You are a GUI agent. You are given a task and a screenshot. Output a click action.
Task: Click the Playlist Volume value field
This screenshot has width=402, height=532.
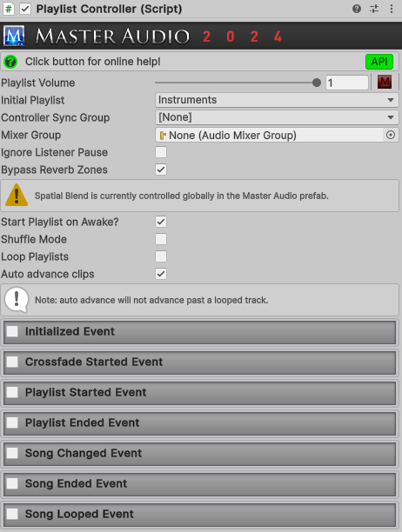(x=347, y=83)
